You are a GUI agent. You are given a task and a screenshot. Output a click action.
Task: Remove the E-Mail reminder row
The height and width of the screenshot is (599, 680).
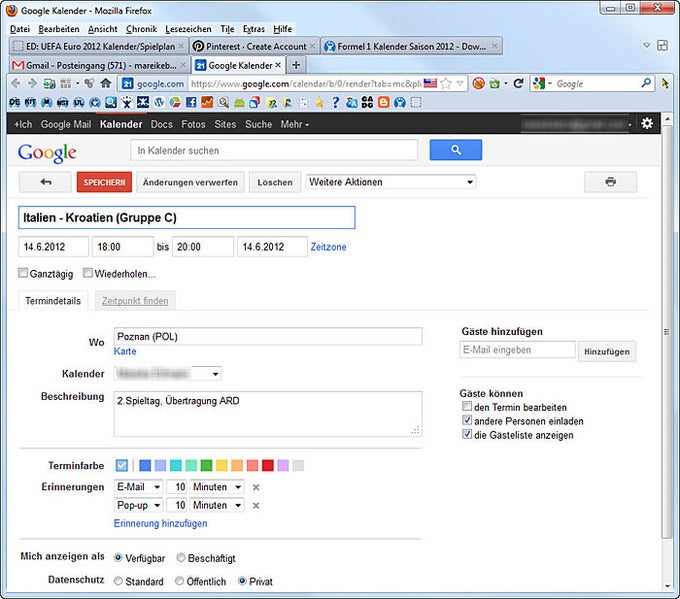click(256, 487)
